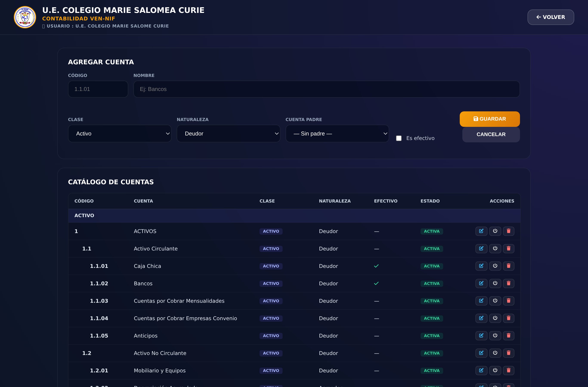Delete the ACTIVOS account
Viewport: 588px width, 387px height.
(x=509, y=231)
